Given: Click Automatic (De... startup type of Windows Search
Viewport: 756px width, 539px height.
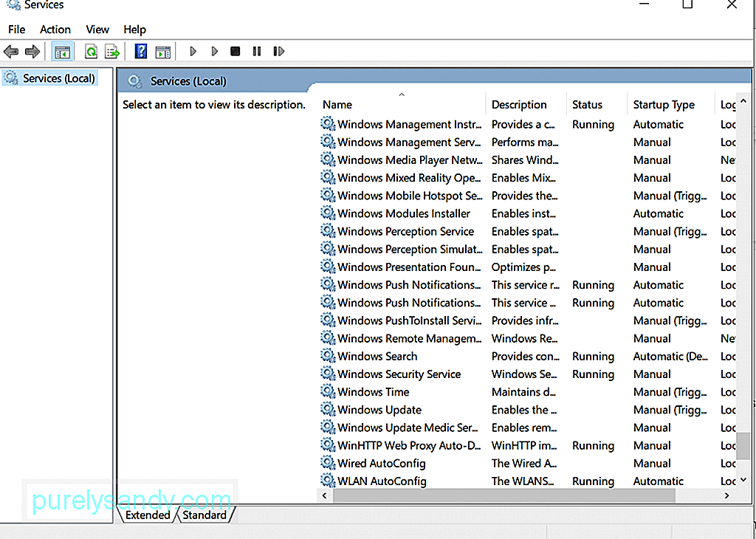Looking at the screenshot, I should 670,357.
